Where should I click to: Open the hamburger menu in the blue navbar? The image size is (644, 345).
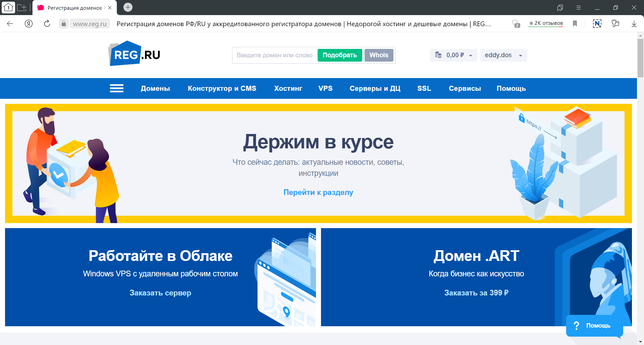(116, 88)
